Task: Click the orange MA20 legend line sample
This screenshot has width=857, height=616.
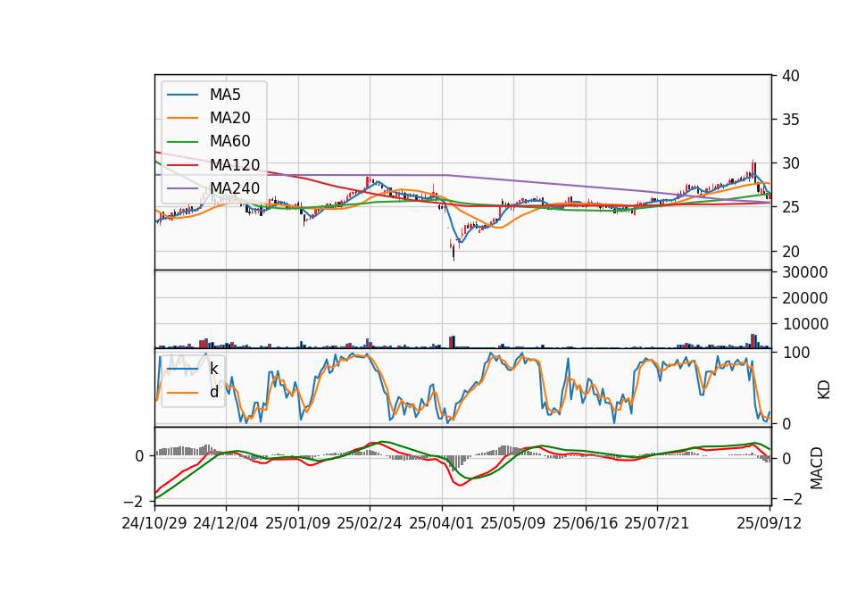Action: point(182,118)
